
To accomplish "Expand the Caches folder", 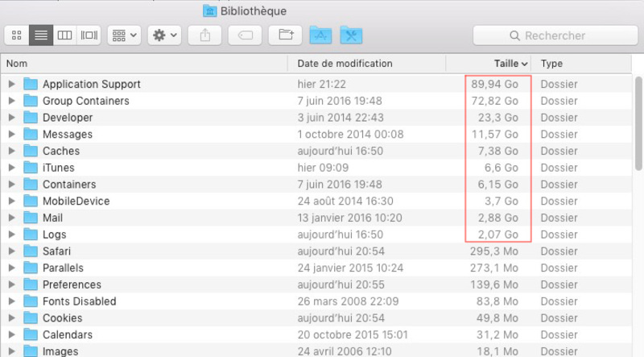I will point(11,151).
